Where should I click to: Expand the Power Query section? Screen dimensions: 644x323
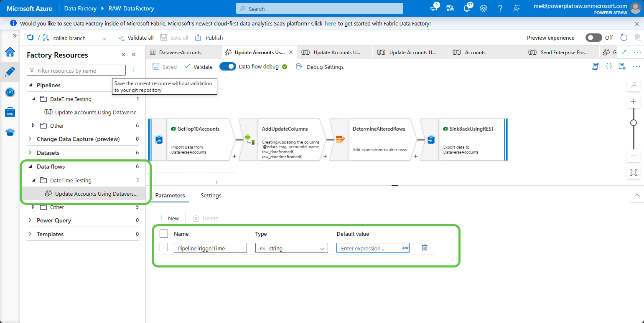point(30,220)
